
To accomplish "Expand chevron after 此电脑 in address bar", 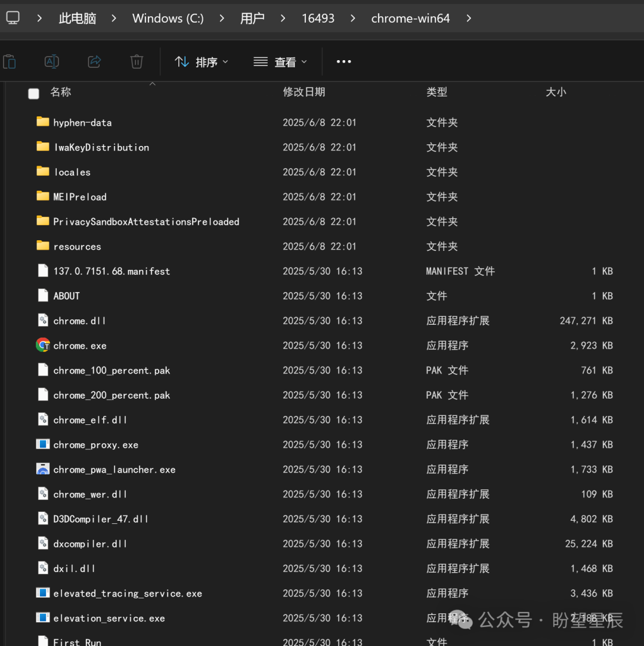I will pyautogui.click(x=114, y=18).
